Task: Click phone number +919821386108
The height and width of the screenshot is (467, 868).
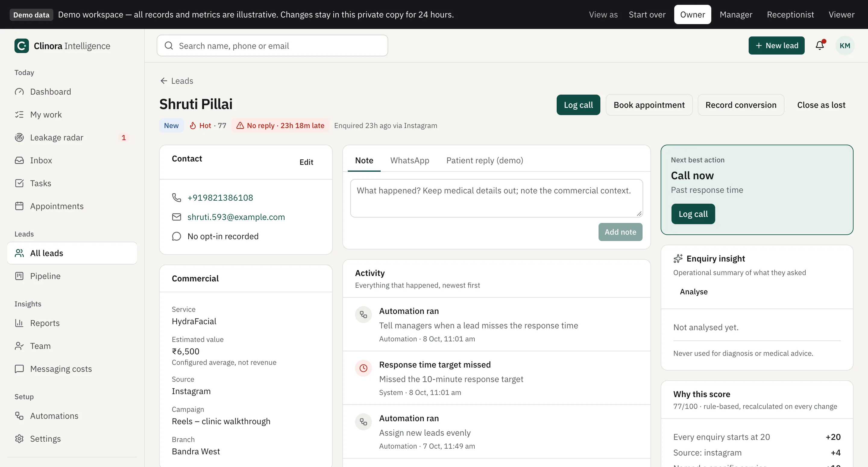Action: [x=220, y=198]
